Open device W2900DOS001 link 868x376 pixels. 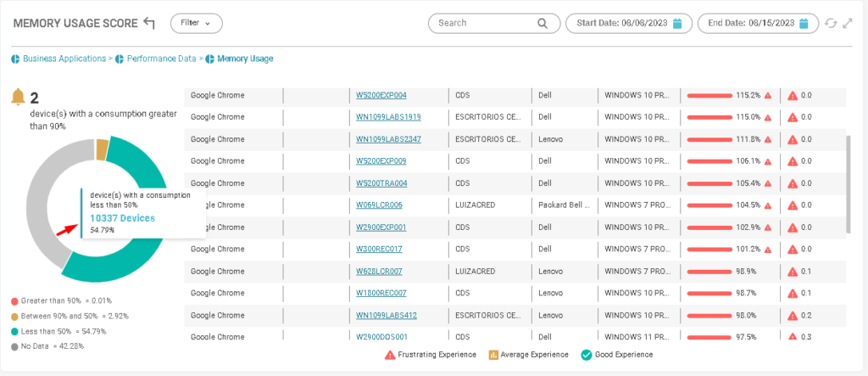(381, 337)
